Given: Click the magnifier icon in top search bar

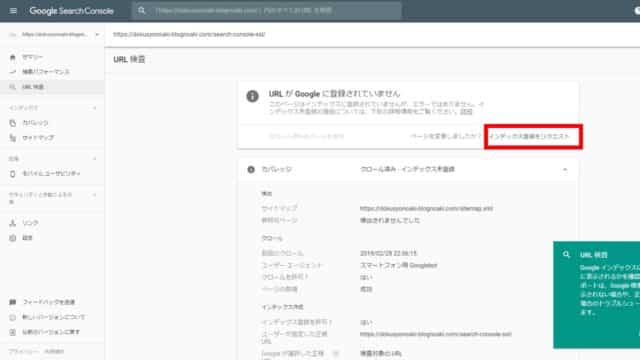Looking at the screenshot, I should point(142,11).
